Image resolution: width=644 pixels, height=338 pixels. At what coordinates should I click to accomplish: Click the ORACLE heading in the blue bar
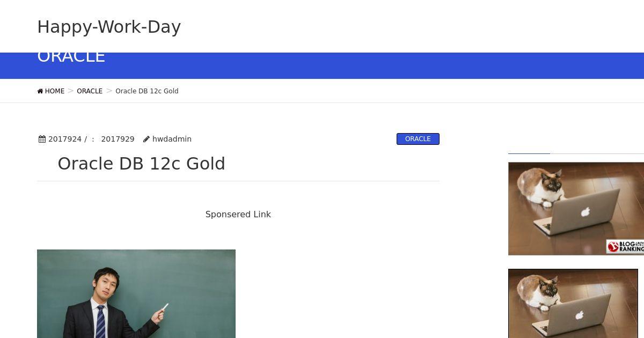[71, 57]
